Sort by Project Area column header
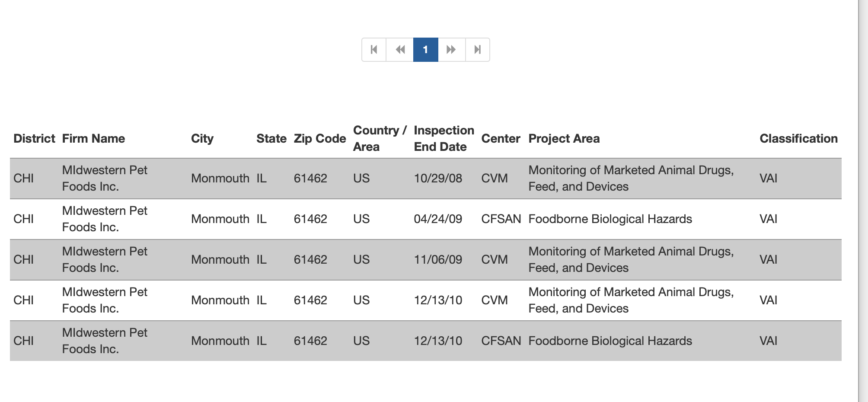The width and height of the screenshot is (868, 402). click(x=564, y=138)
